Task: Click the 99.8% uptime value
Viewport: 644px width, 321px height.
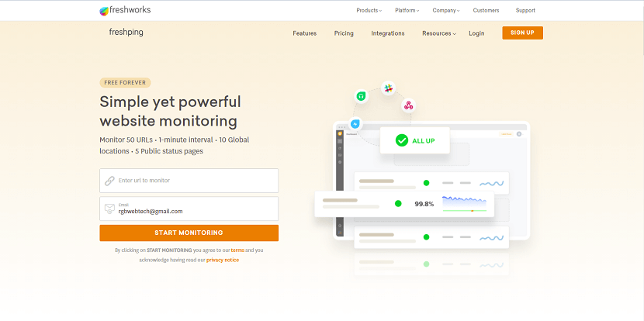Action: coord(424,204)
